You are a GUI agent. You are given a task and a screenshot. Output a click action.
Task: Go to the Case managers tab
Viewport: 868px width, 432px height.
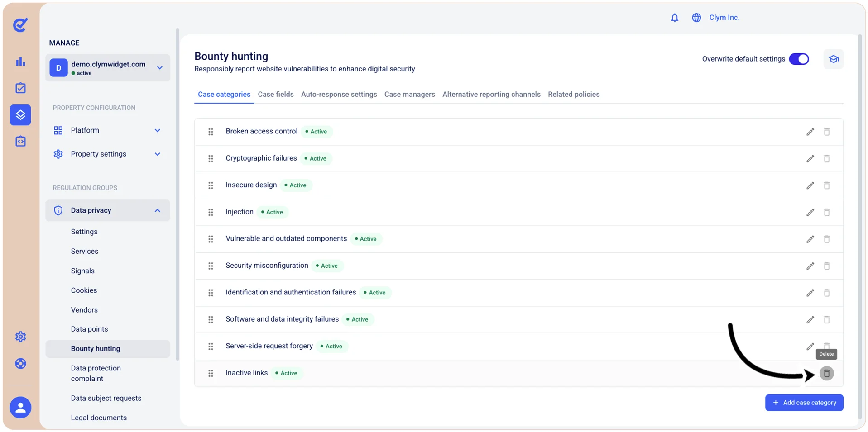[x=410, y=94]
